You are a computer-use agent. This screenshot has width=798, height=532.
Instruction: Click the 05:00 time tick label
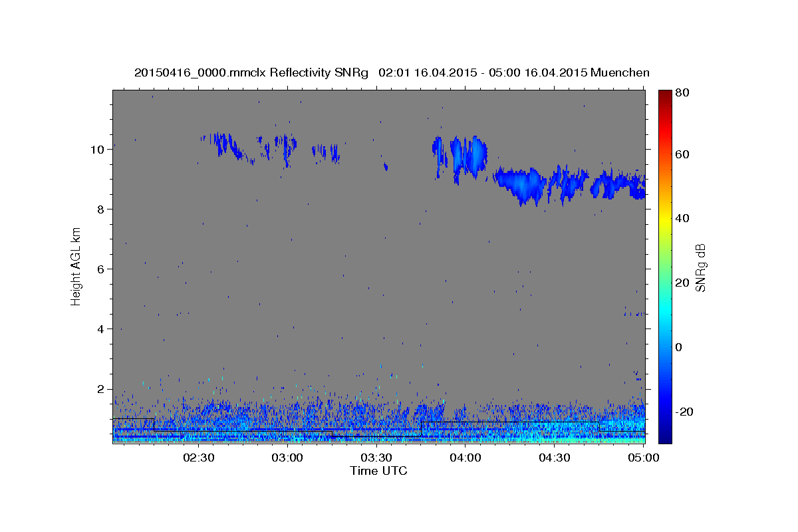click(643, 458)
